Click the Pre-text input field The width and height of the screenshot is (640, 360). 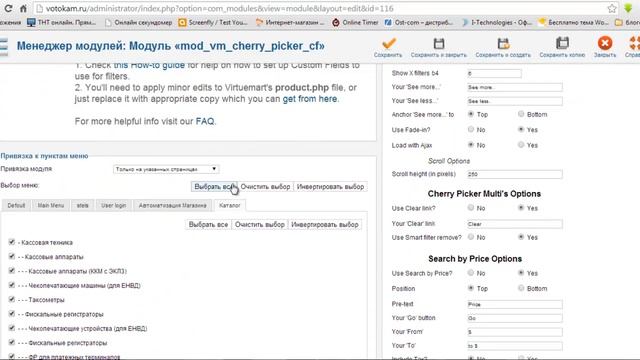[x=515, y=304]
